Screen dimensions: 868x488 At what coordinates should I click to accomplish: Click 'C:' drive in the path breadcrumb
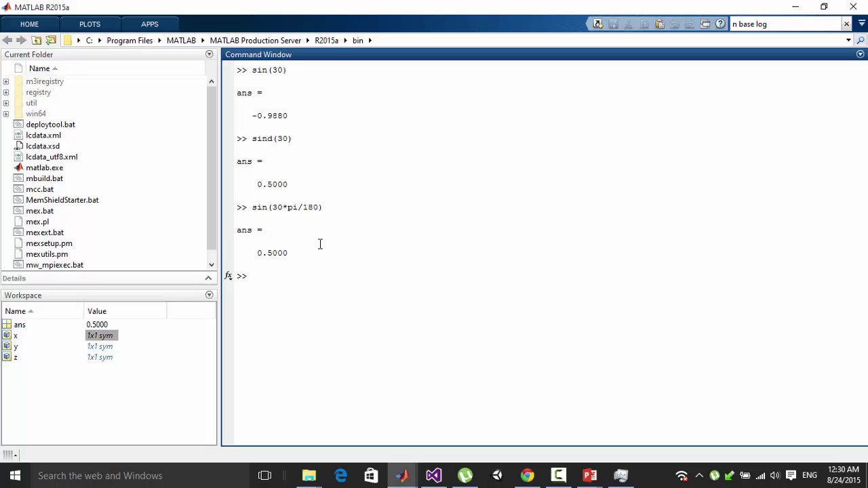click(x=89, y=41)
